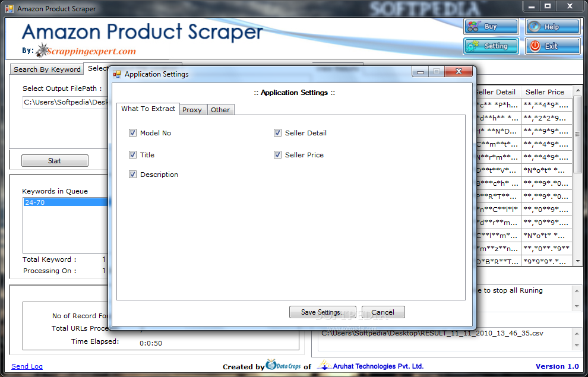Toggle the Seller Detail checkbox
The width and height of the screenshot is (588, 377).
coord(277,132)
